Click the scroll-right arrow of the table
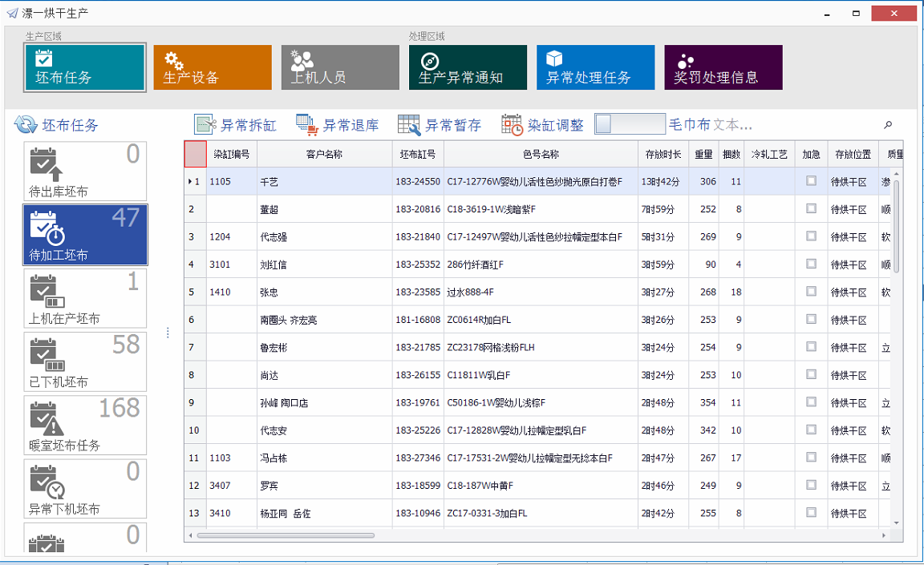 (884, 535)
